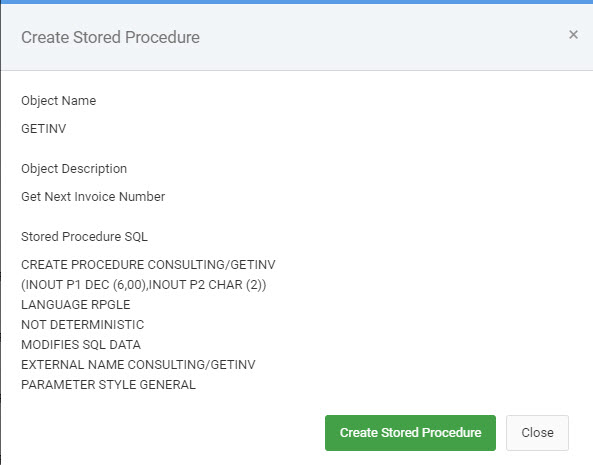The image size is (593, 465).
Task: Select the Stored Procedure SQL label
Action: 84,237
